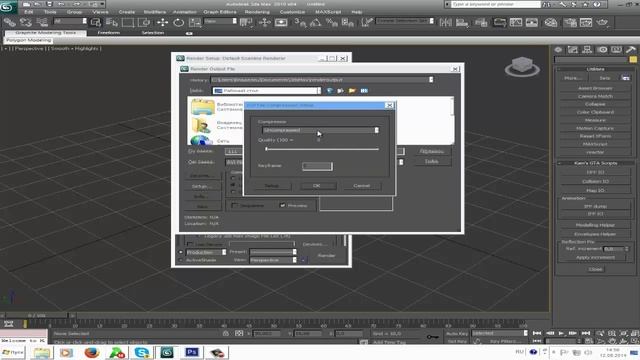
Task: Open Render Setup teapot icon
Action: point(570,22)
